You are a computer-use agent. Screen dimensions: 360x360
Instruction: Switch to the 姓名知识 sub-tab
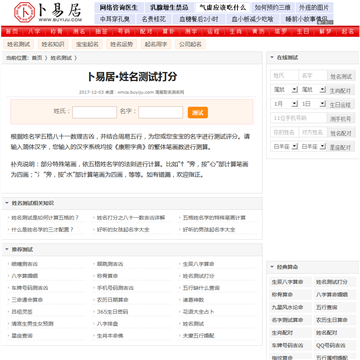coord(53,44)
